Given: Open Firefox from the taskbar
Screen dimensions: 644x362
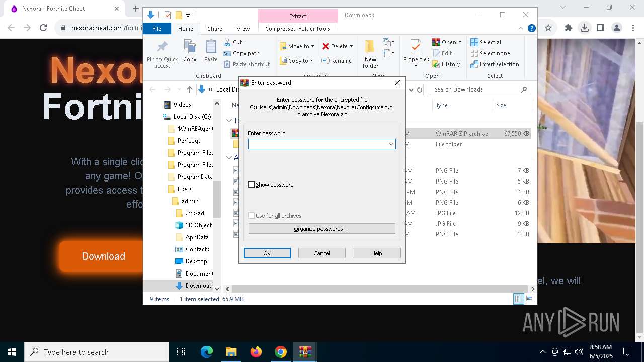Looking at the screenshot, I should 256,352.
